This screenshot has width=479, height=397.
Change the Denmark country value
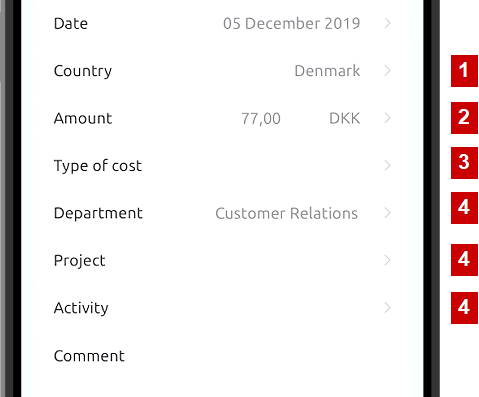(327, 71)
